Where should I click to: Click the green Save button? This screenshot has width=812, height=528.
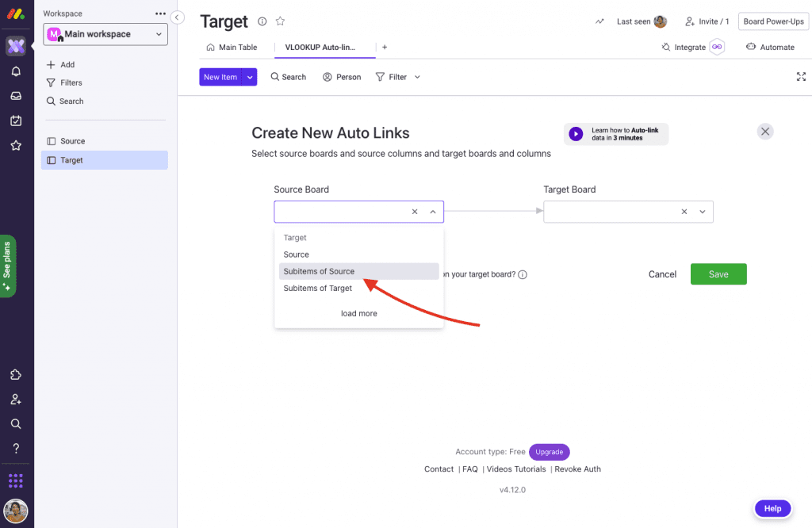[x=718, y=274]
